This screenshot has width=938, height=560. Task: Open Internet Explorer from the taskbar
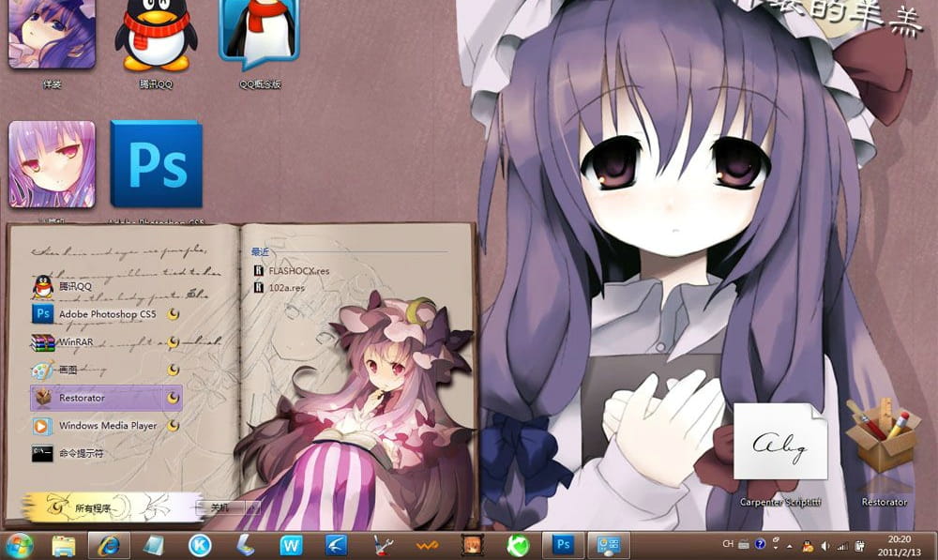tap(107, 544)
